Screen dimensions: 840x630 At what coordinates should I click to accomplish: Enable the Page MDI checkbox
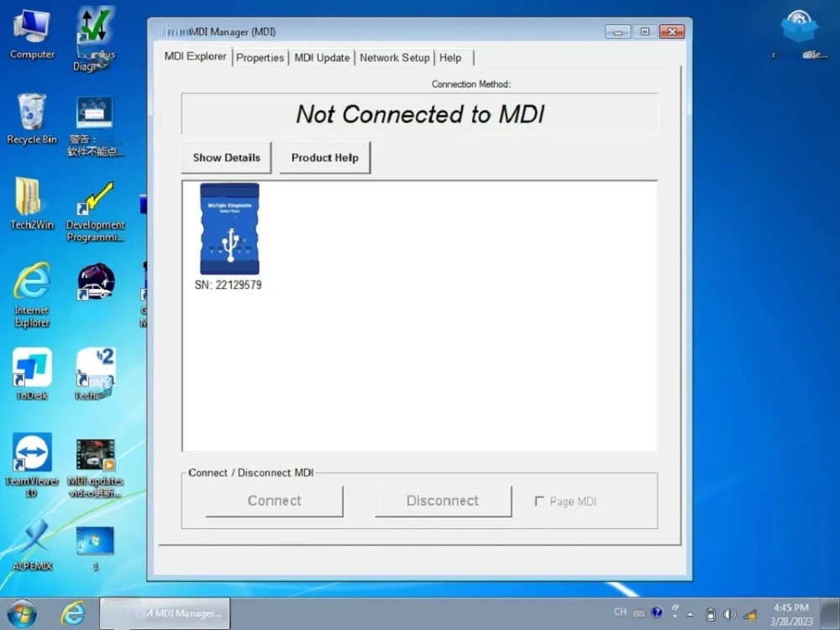point(539,501)
